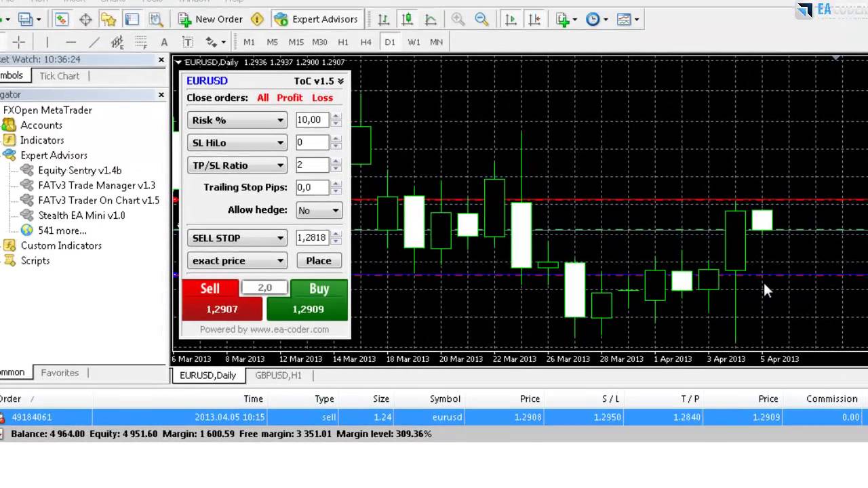Toggle Auto Scroll chart icon
The height and width of the screenshot is (488, 868).
tap(511, 20)
